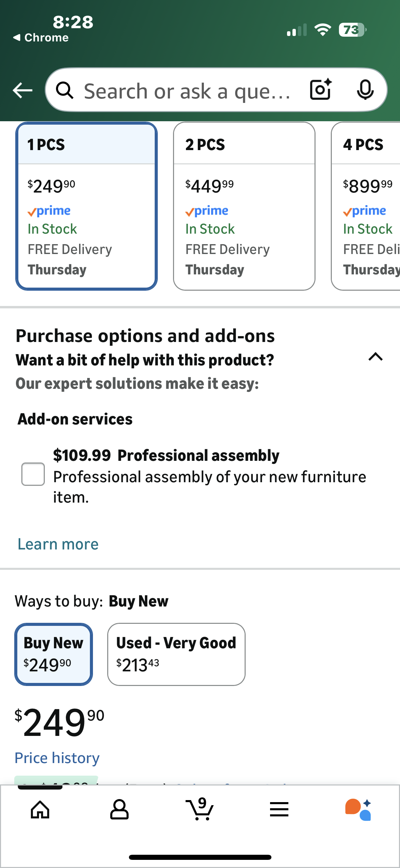
Task: Launch the Rufus AI assistant icon
Action: coord(358,810)
